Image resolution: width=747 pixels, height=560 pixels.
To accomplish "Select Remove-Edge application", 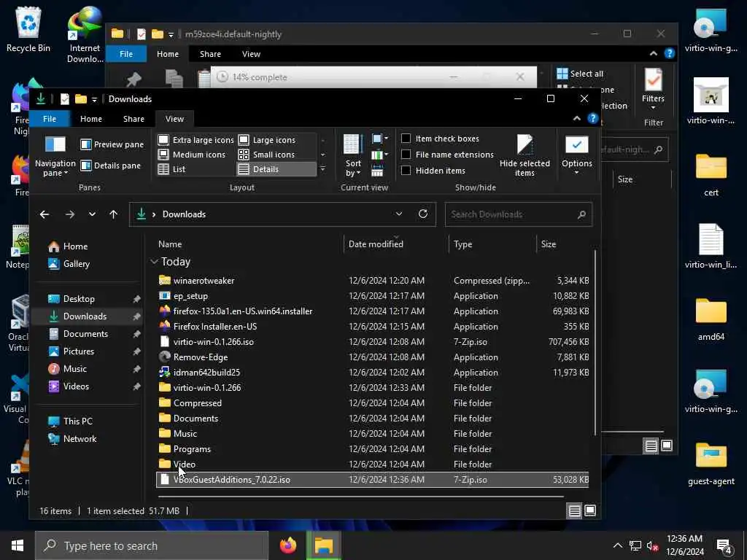I will 373,357.
